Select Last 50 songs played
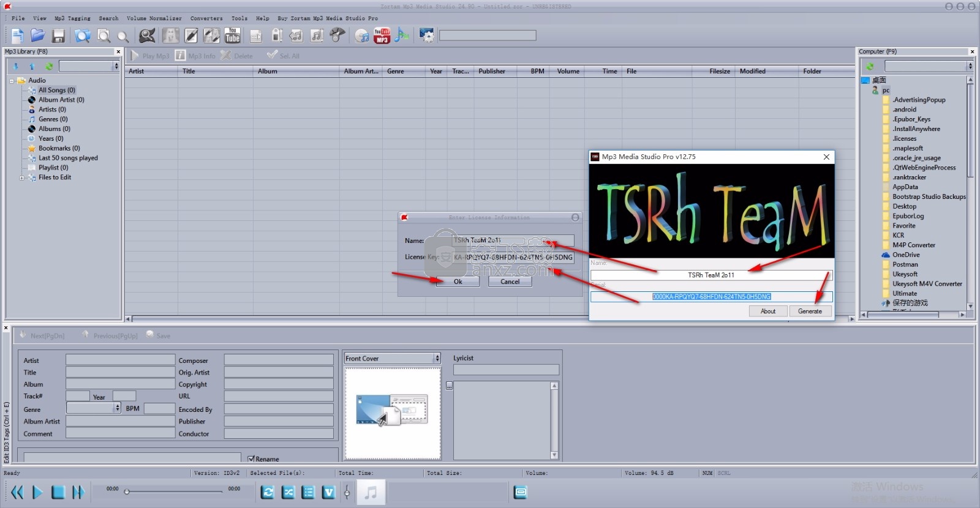Image resolution: width=980 pixels, height=508 pixels. pyautogui.click(x=68, y=158)
